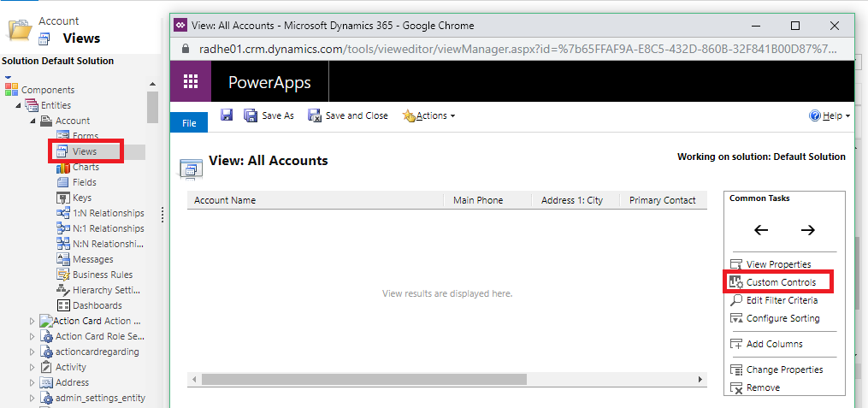The image size is (868, 408).
Task: Expand the actioncardregarding entity
Action: click(x=32, y=352)
